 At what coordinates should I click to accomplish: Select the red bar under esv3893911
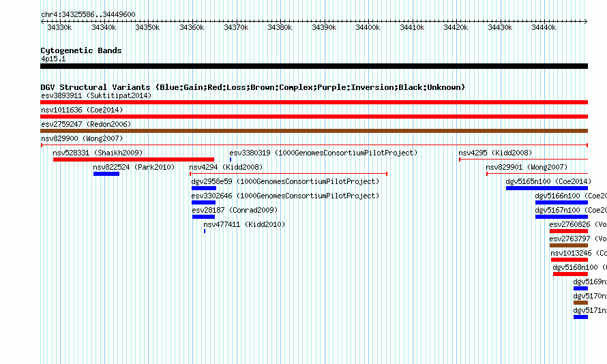click(314, 102)
